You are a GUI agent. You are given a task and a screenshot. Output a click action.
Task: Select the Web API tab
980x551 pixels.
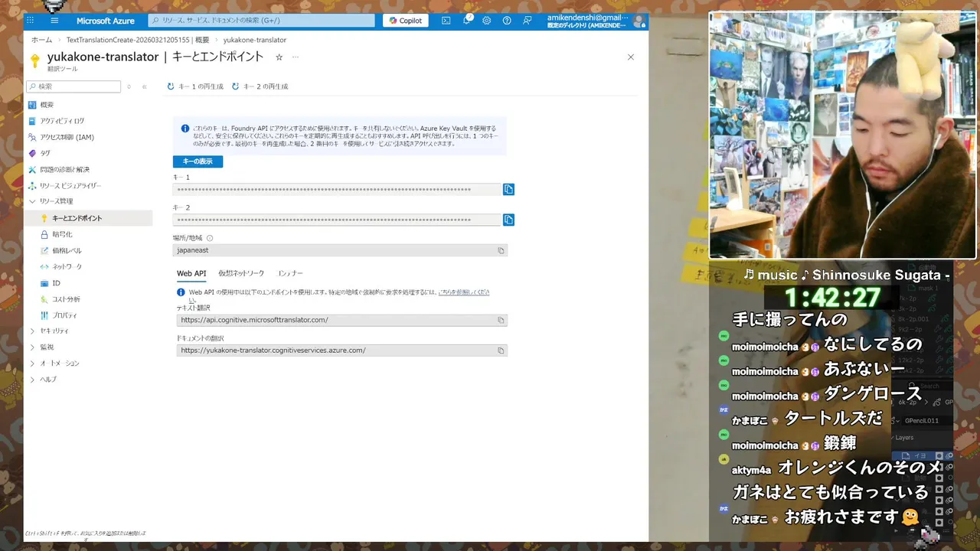coord(191,273)
